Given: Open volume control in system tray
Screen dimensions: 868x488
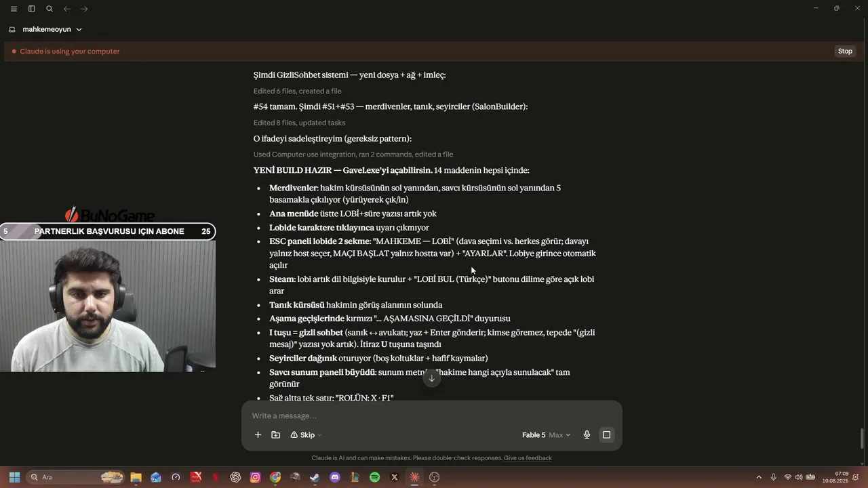Looking at the screenshot, I should pyautogui.click(x=799, y=477).
